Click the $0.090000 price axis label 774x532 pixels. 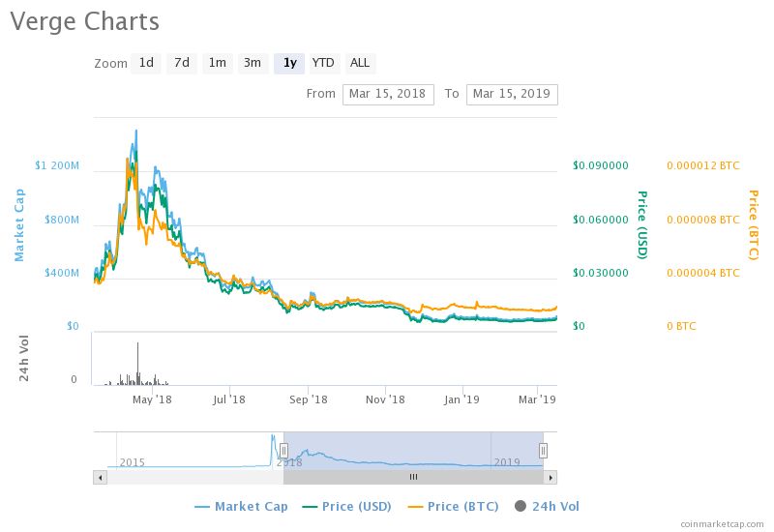coord(601,165)
